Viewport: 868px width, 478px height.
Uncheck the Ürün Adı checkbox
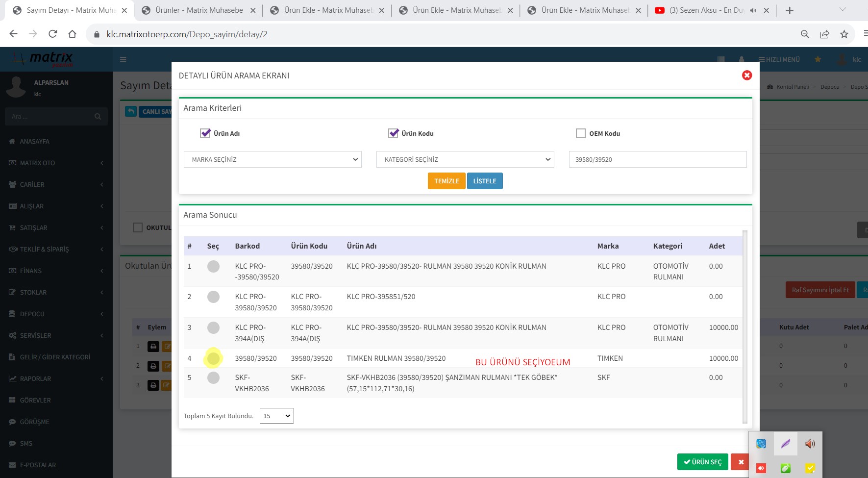coord(205,133)
